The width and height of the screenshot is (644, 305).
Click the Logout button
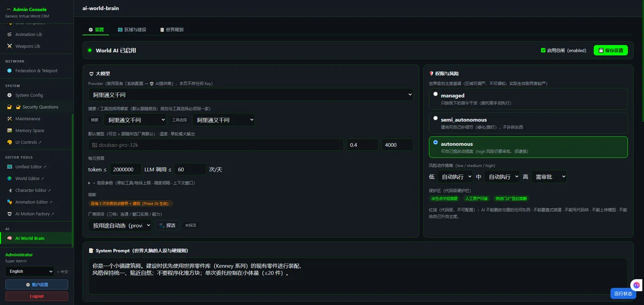[x=37, y=296]
